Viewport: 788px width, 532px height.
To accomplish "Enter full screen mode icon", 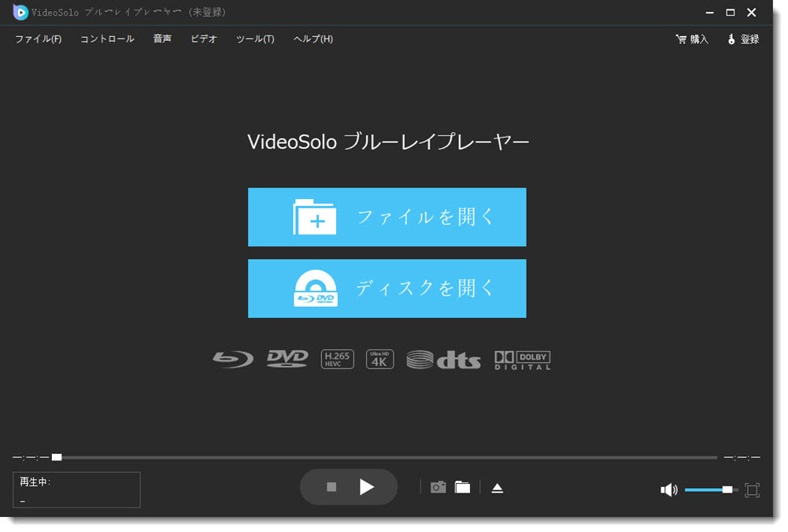I will click(752, 490).
